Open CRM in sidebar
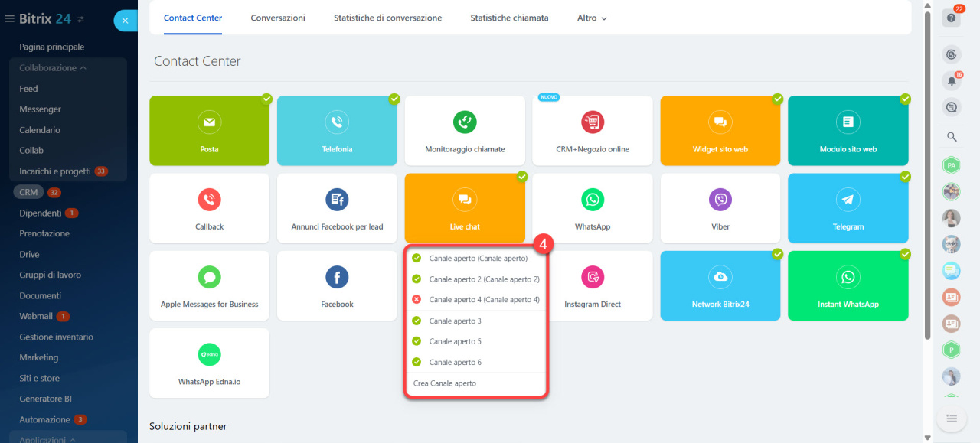This screenshot has height=443, width=980. pyautogui.click(x=28, y=192)
